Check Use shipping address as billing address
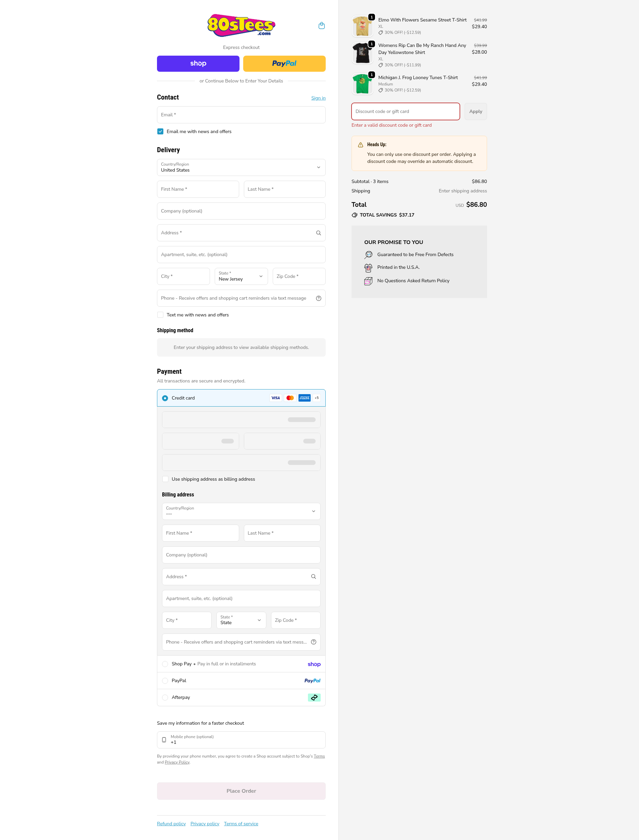The image size is (639, 840). pyautogui.click(x=165, y=479)
